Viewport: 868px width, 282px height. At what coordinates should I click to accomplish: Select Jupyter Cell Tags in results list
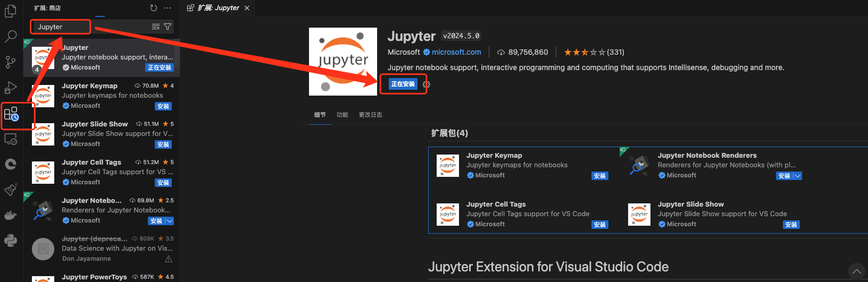pos(102,173)
